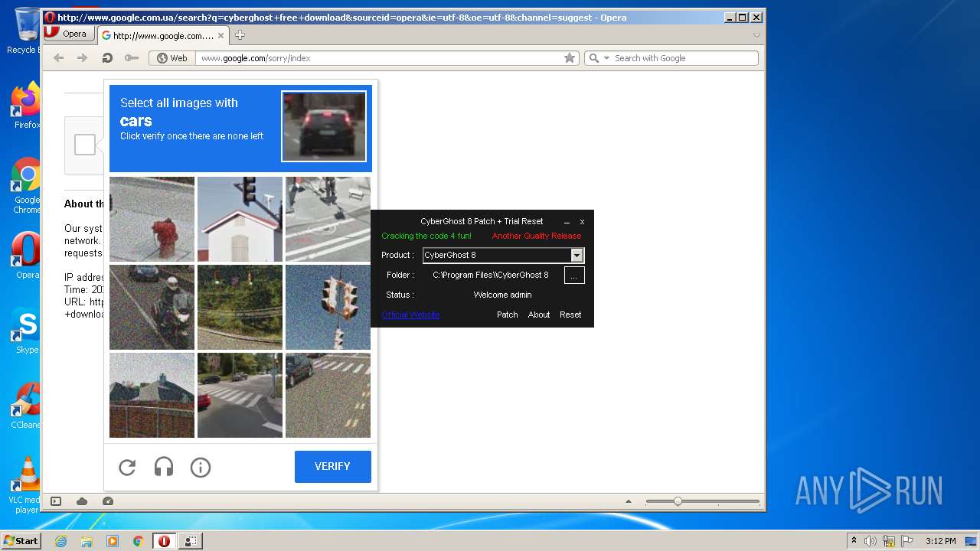Minimize the CyberGhost patcher window
Viewport: 980px width, 551px height.
pyautogui.click(x=567, y=222)
